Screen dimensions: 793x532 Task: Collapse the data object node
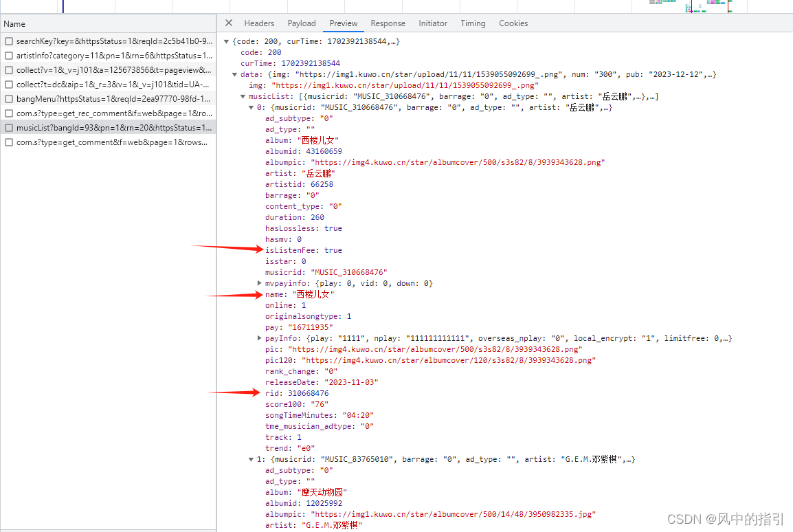tap(234, 74)
